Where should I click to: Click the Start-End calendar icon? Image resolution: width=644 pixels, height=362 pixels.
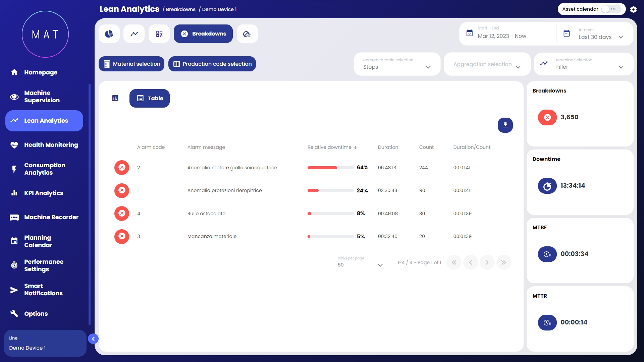[x=470, y=33]
